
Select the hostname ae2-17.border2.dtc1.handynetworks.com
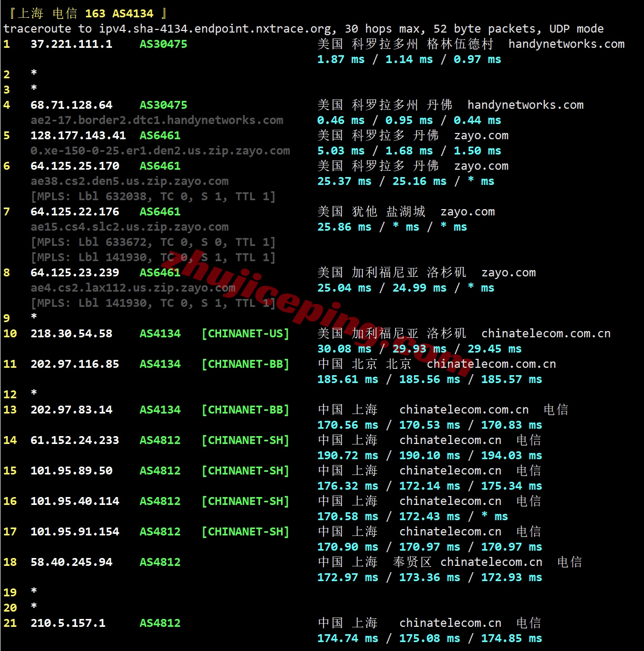click(157, 120)
